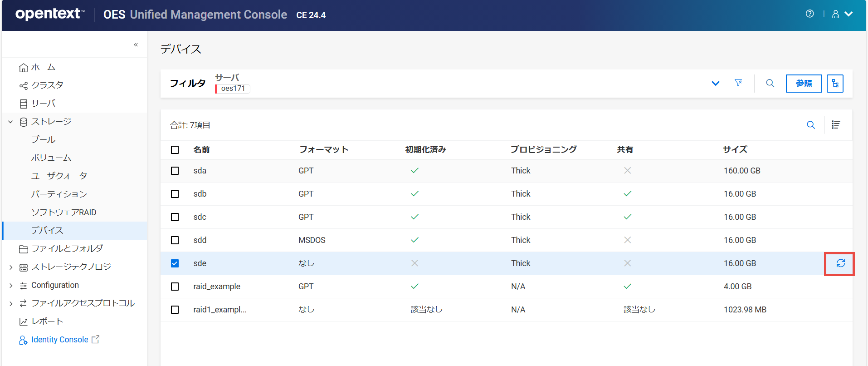Click the search icon in the filter bar
Screen dimensions: 868x366
(x=770, y=83)
